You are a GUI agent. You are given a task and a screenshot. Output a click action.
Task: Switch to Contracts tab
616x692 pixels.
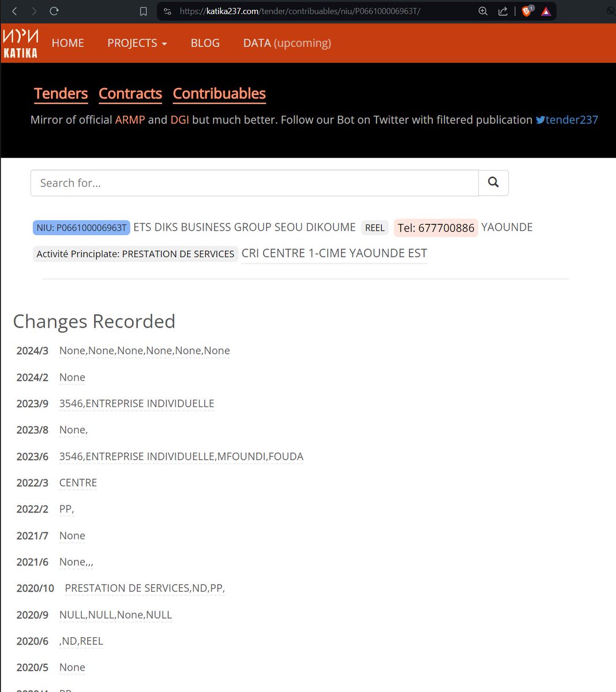pyautogui.click(x=130, y=93)
